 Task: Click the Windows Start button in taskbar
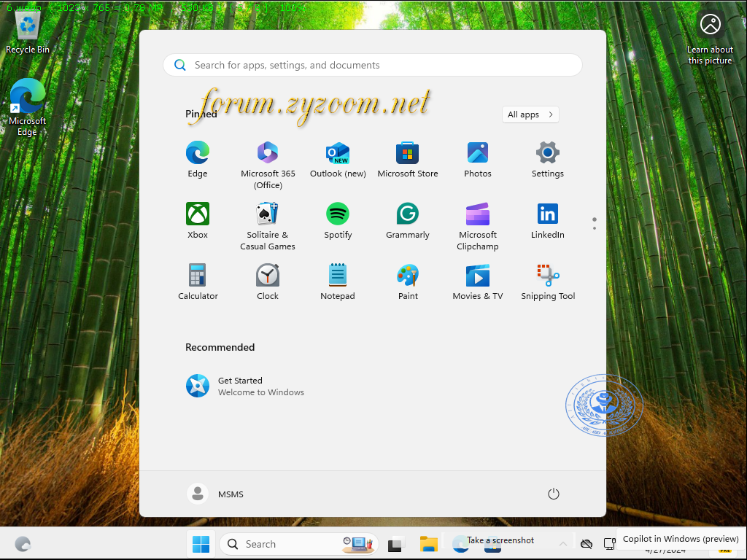coord(201,544)
